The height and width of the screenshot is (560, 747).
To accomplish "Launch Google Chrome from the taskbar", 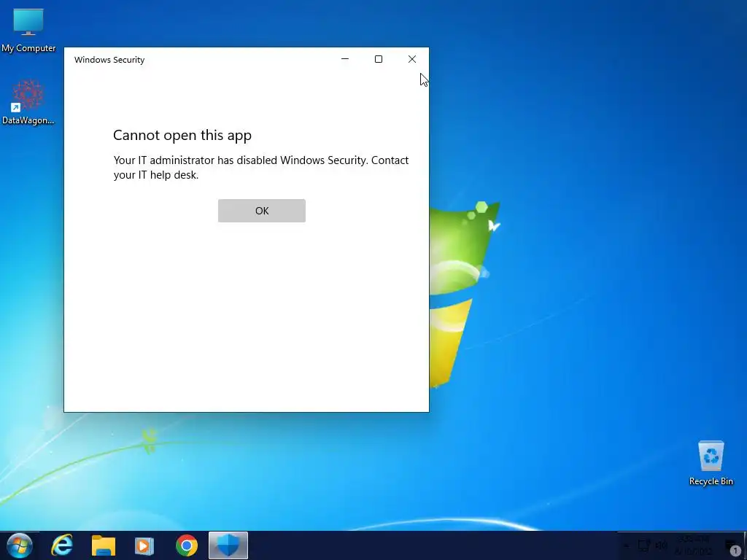I will (x=186, y=545).
